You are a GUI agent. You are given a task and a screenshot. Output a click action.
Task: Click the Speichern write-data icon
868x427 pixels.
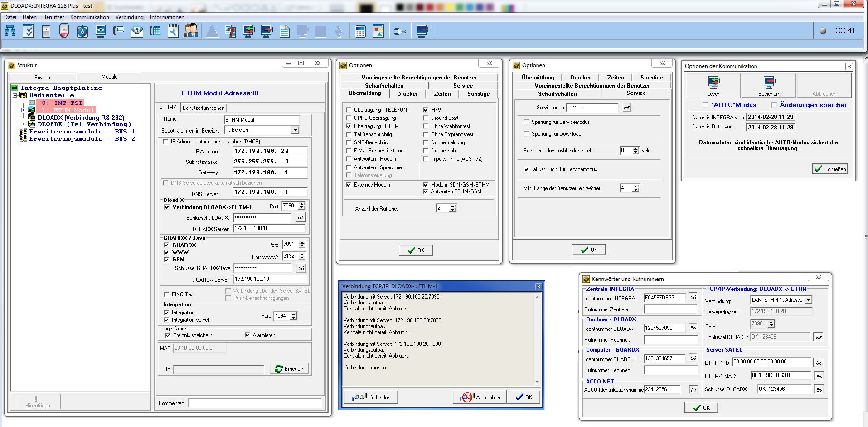[769, 84]
